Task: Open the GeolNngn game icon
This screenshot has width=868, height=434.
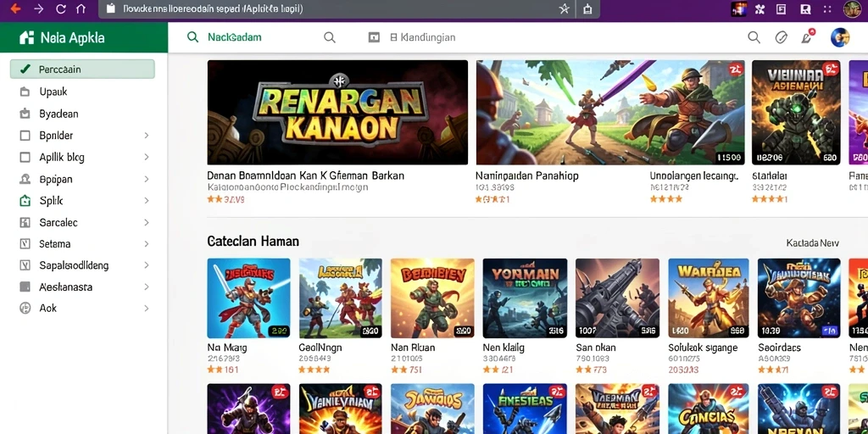Action: [341, 298]
